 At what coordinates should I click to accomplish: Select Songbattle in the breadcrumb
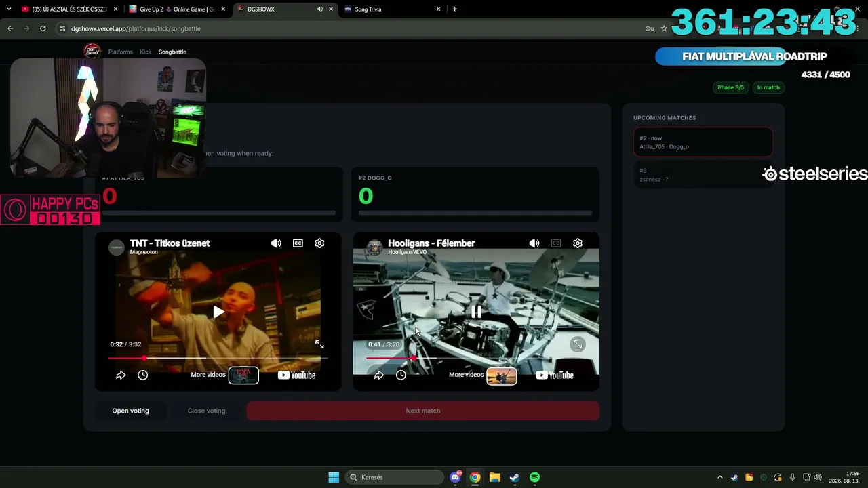pos(172,52)
